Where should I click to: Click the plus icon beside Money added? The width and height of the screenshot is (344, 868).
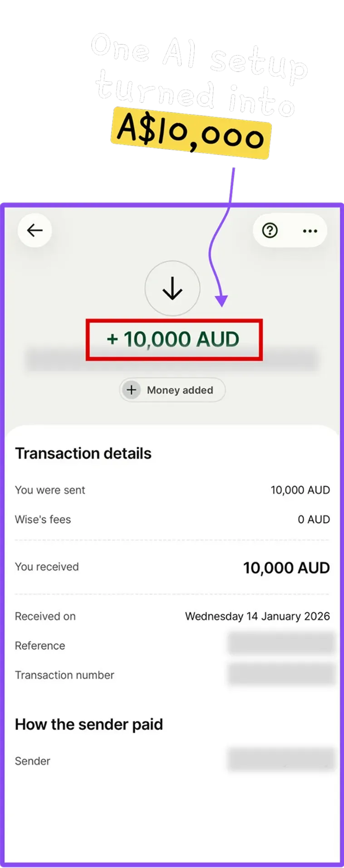tap(132, 390)
